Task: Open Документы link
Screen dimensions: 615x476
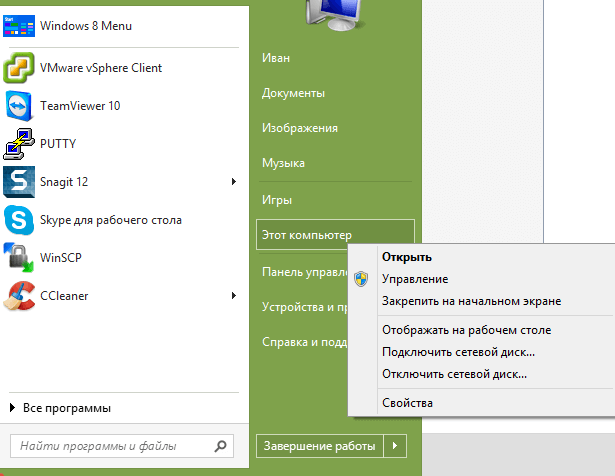Action: [x=293, y=93]
